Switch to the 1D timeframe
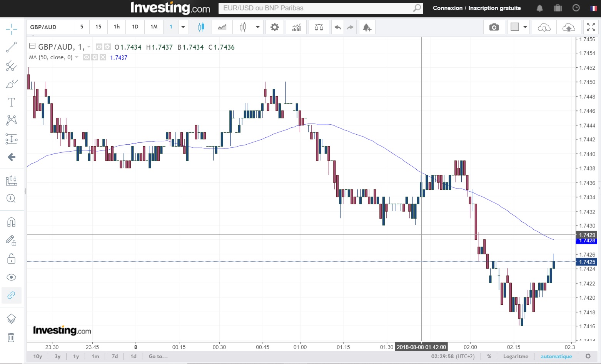 pos(135,27)
